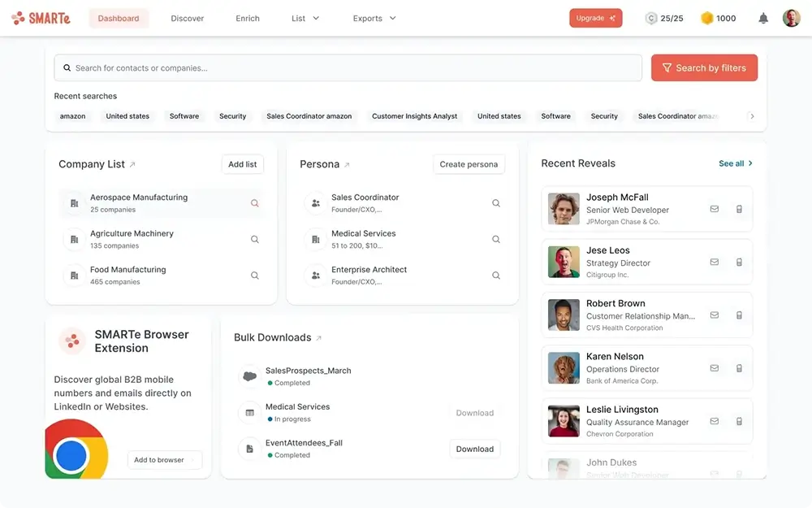Open the SalesProspects_March download row
This screenshot has width=812, height=508.
coord(369,376)
